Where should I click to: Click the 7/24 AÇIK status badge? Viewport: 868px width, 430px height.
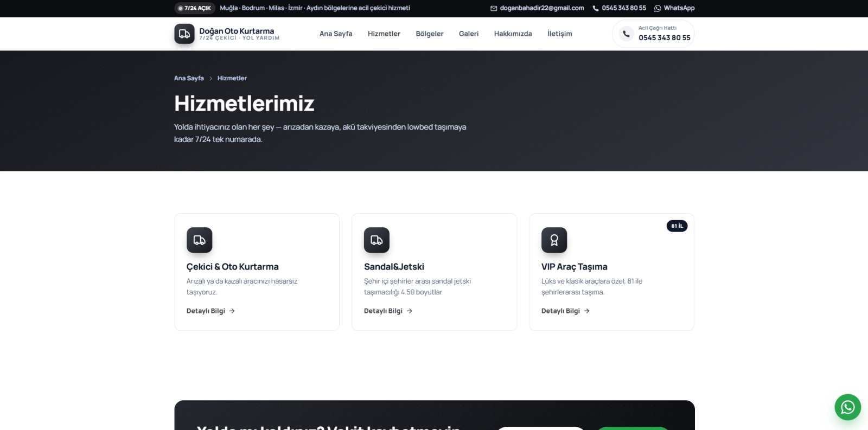pos(195,8)
